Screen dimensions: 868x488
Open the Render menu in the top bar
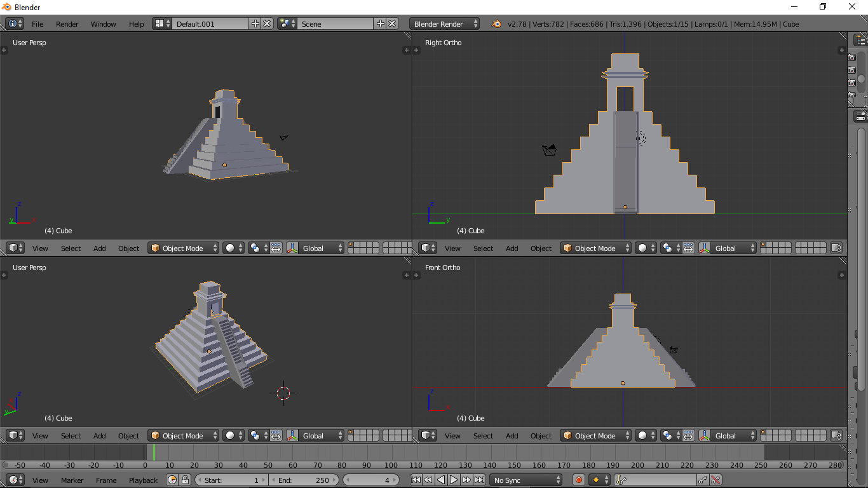pyautogui.click(x=67, y=24)
